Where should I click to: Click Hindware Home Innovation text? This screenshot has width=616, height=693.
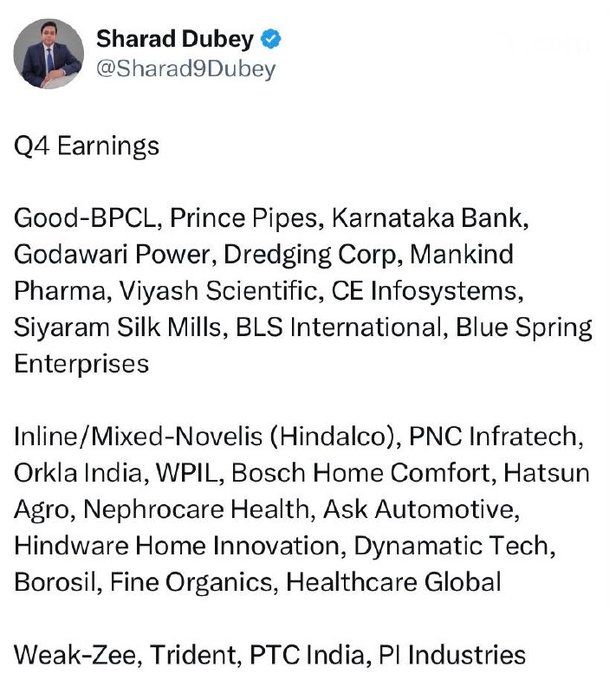(177, 546)
